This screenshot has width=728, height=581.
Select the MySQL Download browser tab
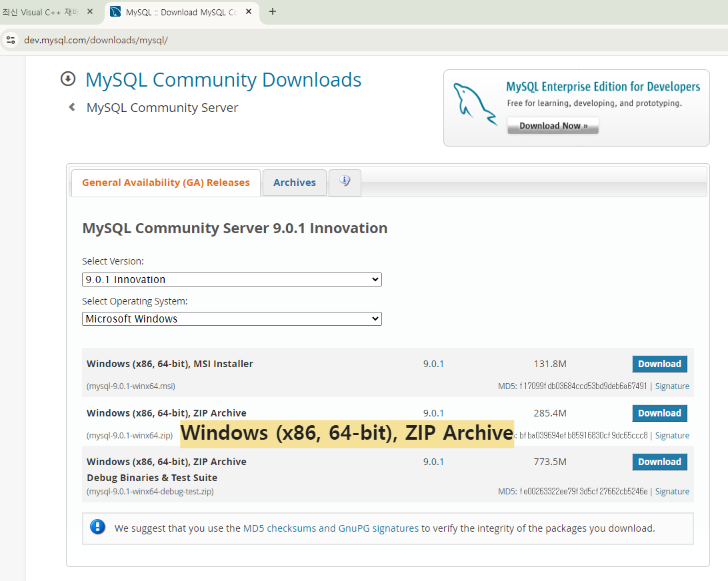(x=182, y=12)
